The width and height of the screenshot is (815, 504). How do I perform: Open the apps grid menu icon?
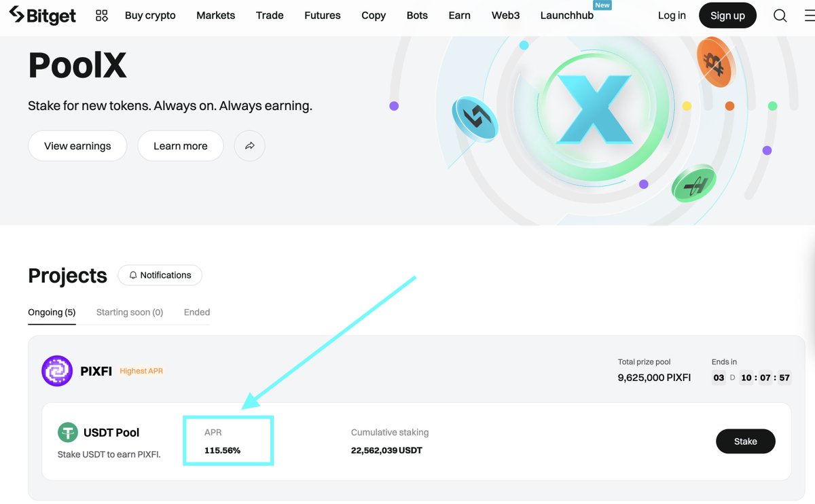pos(102,16)
